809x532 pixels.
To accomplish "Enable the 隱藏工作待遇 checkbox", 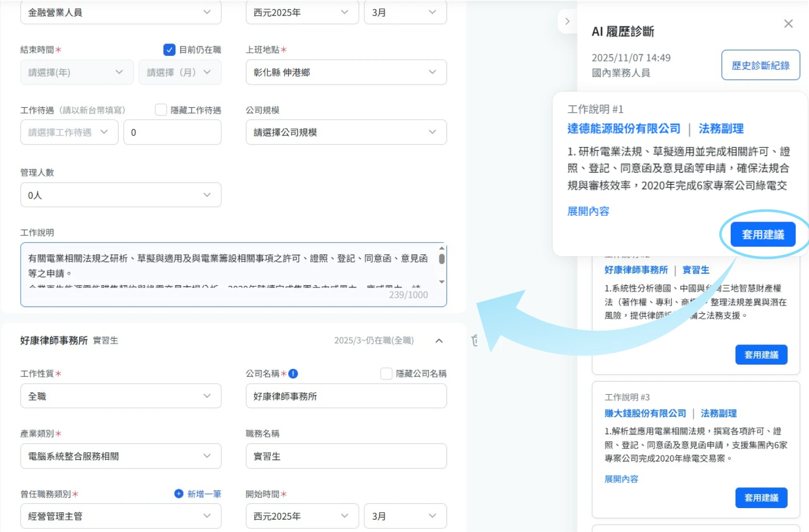I will tap(161, 110).
